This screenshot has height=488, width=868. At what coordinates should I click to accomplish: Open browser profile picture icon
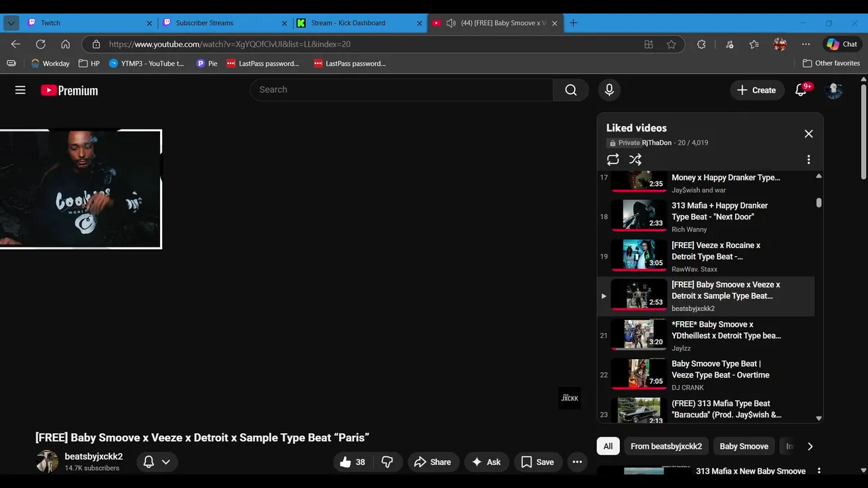tap(780, 44)
